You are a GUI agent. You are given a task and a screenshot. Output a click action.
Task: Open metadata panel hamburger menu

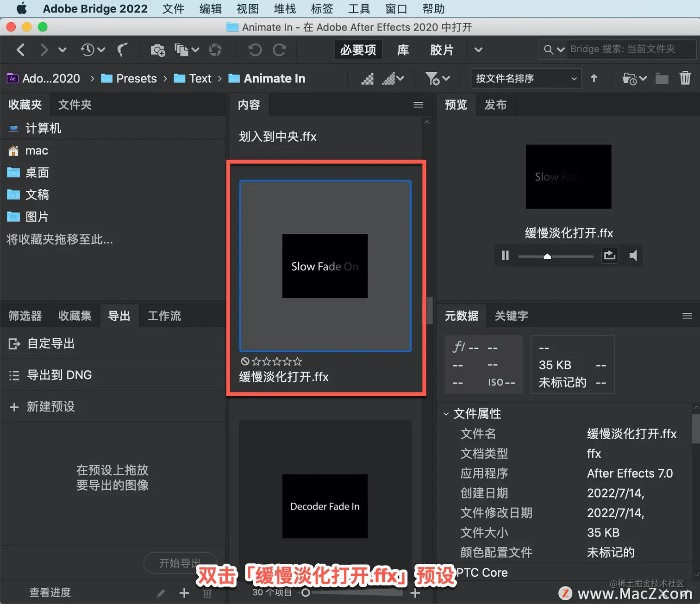[x=687, y=316]
